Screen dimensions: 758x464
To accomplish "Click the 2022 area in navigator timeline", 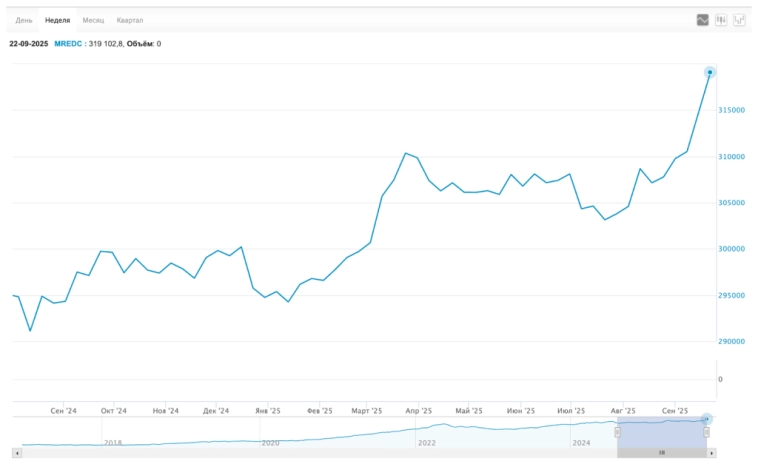I will [x=427, y=441].
